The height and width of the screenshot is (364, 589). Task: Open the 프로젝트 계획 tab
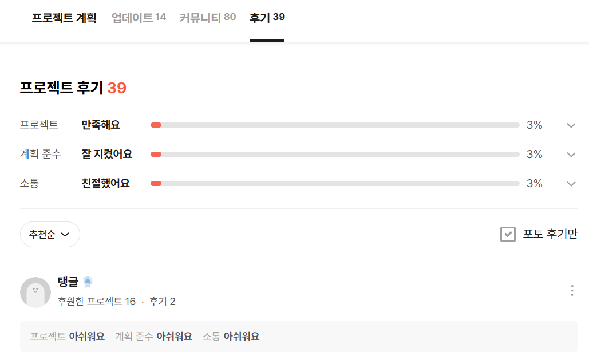[x=64, y=18]
